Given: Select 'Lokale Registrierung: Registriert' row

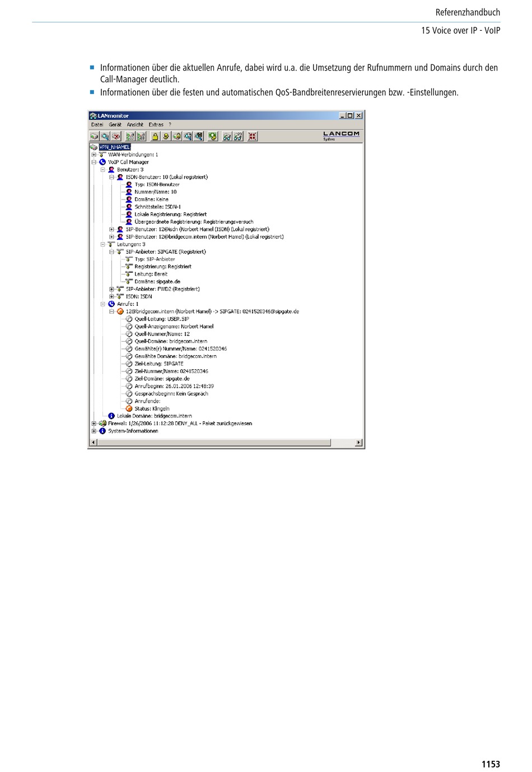Looking at the screenshot, I should [170, 215].
